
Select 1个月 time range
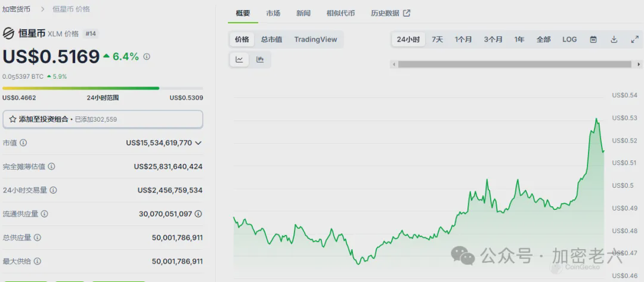[463, 40]
